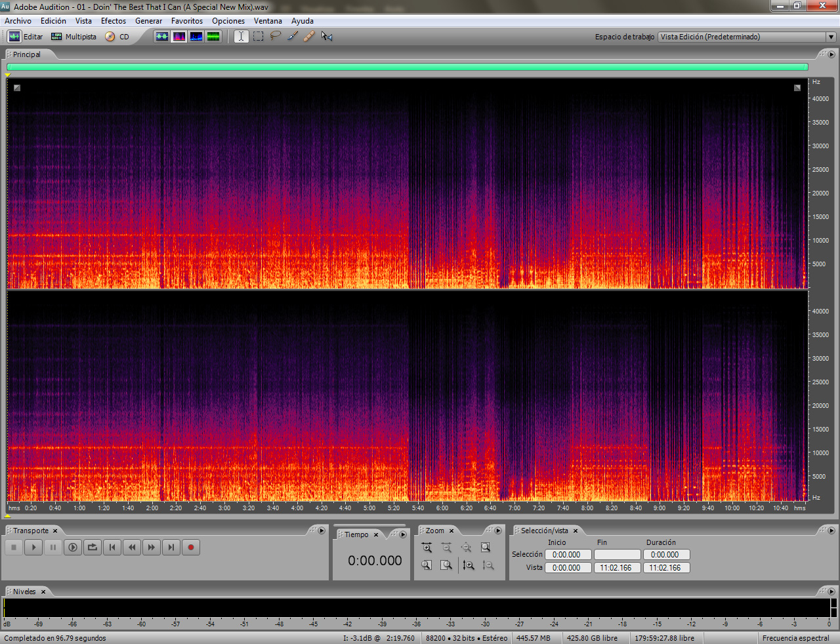840x644 pixels.
Task: Switch to CD view mode
Action: 117,37
